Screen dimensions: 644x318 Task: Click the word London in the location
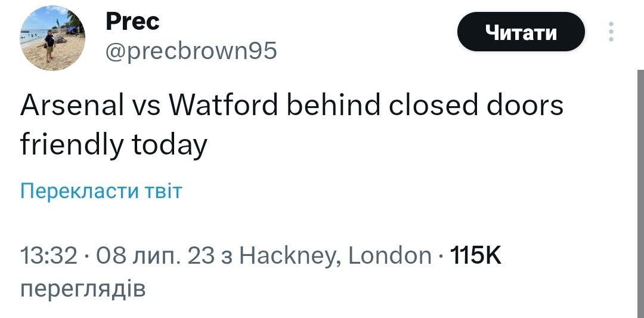click(x=389, y=256)
